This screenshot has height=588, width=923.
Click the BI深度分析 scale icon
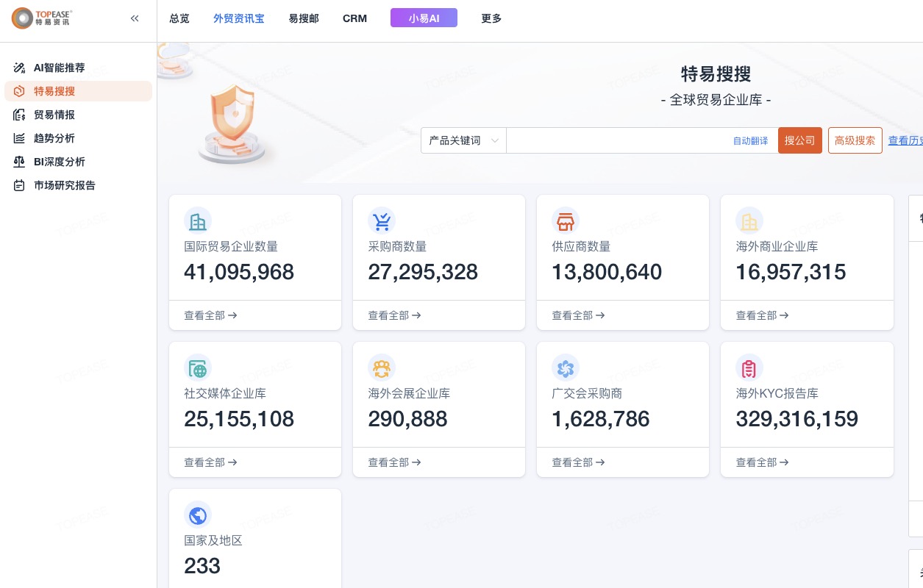pyautogui.click(x=19, y=162)
